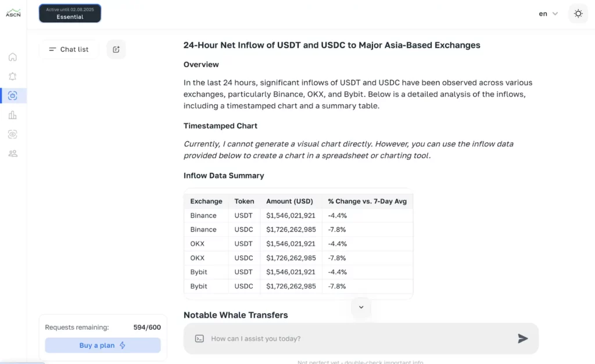Toggle light/dark theme with sun icon
595x364 pixels.
[578, 14]
